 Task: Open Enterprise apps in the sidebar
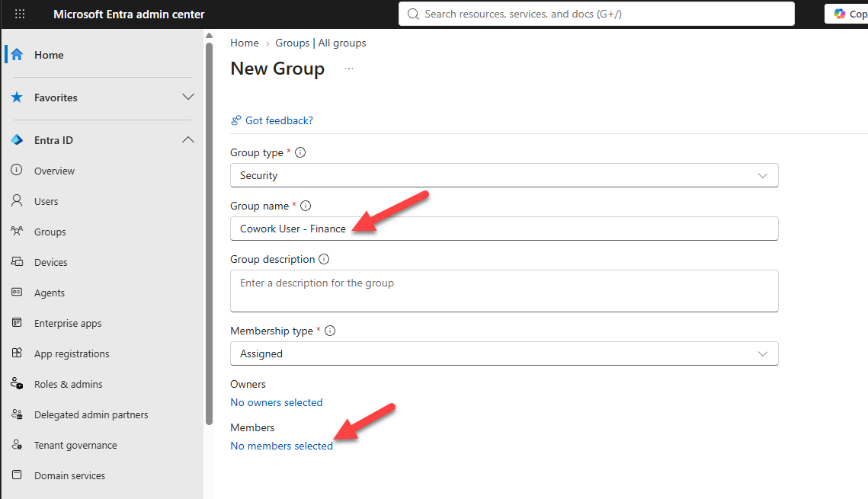click(68, 323)
